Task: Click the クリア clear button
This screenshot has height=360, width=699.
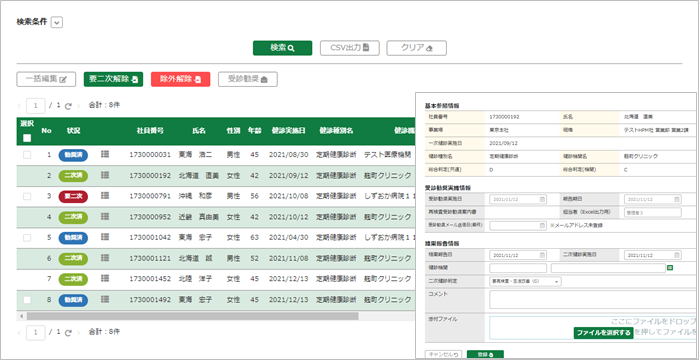Action: [x=416, y=48]
